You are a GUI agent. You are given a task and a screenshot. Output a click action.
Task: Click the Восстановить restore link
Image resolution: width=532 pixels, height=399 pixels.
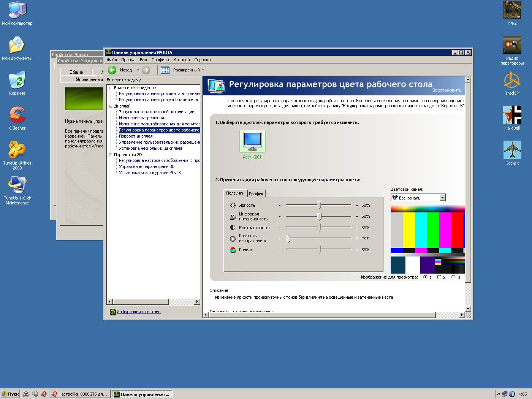point(447,90)
